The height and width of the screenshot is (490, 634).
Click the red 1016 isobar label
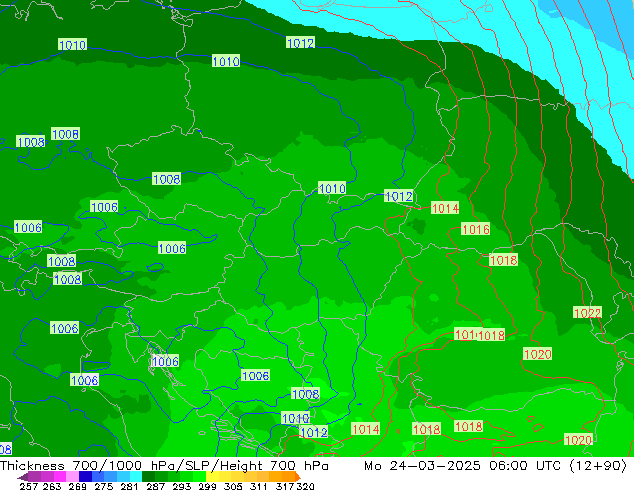[x=476, y=229]
